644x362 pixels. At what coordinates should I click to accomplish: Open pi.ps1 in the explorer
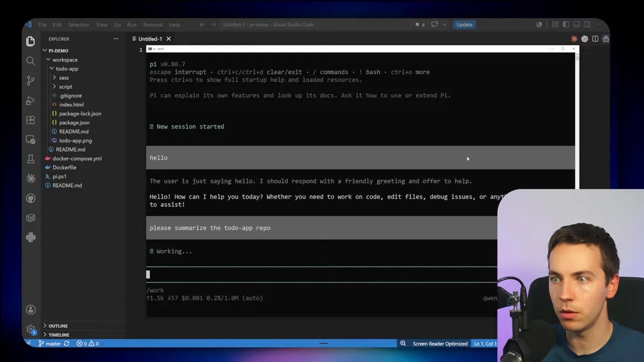pyautogui.click(x=59, y=176)
